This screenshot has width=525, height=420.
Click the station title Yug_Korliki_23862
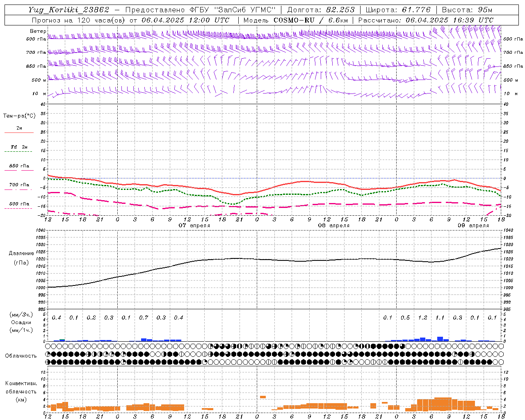tap(69, 10)
